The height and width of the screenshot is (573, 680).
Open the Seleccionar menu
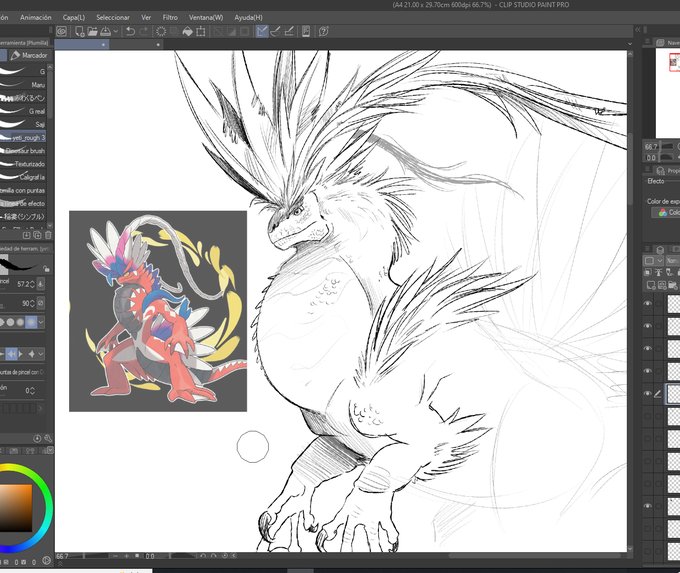pyautogui.click(x=113, y=18)
